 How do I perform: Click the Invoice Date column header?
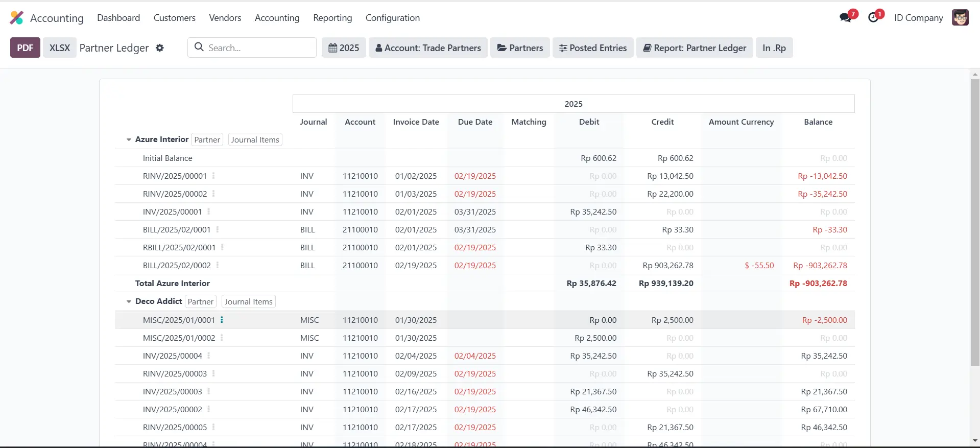[x=416, y=122]
